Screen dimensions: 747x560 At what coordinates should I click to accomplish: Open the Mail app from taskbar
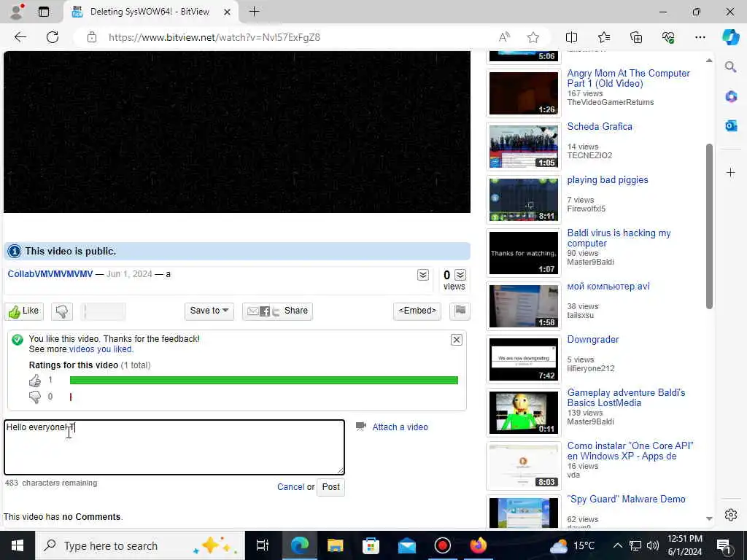407,545
